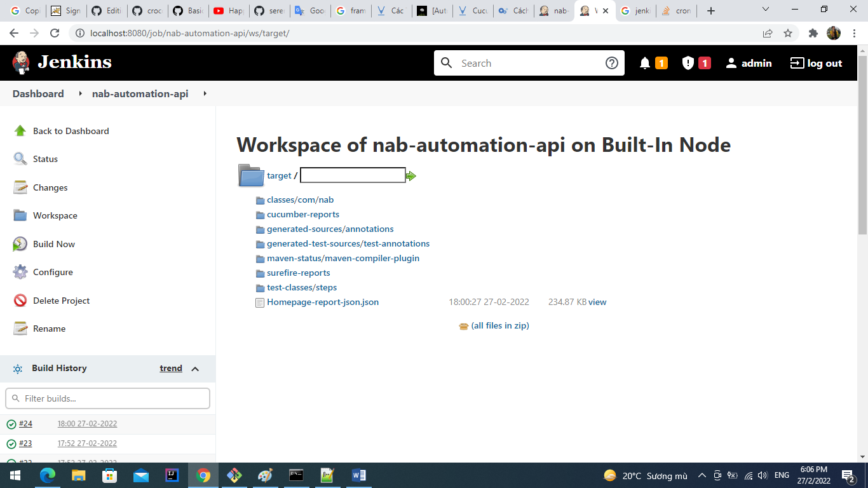Switch to the Happ YouTube tab

click(x=228, y=11)
